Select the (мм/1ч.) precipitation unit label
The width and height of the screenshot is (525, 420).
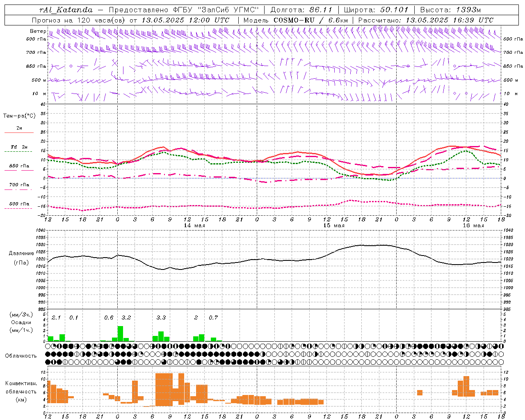[x=21, y=330]
